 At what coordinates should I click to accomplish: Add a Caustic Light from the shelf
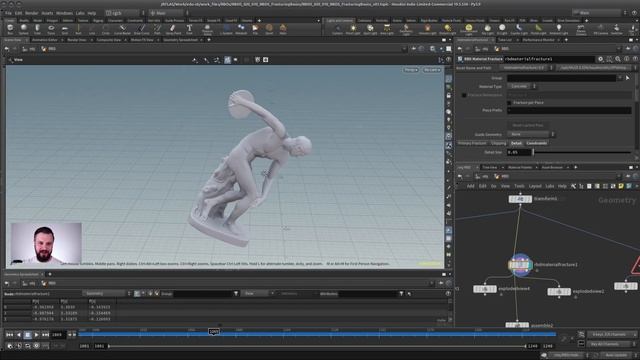pos(519,29)
